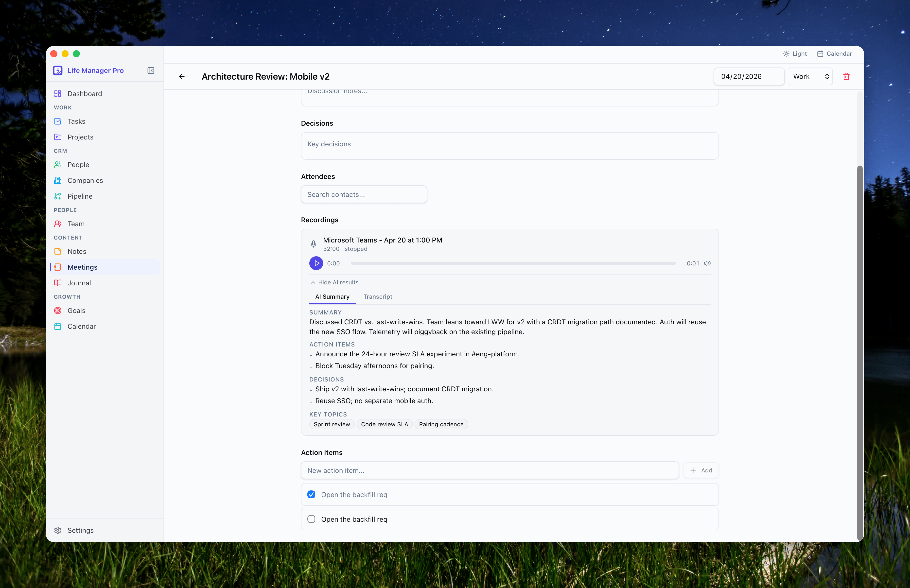Click the Key decisions text area

(x=509, y=146)
